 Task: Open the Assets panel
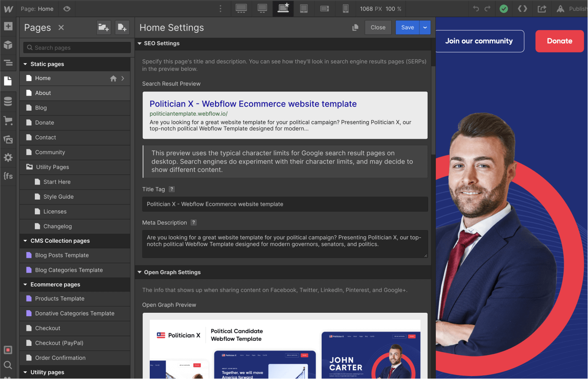(8, 139)
